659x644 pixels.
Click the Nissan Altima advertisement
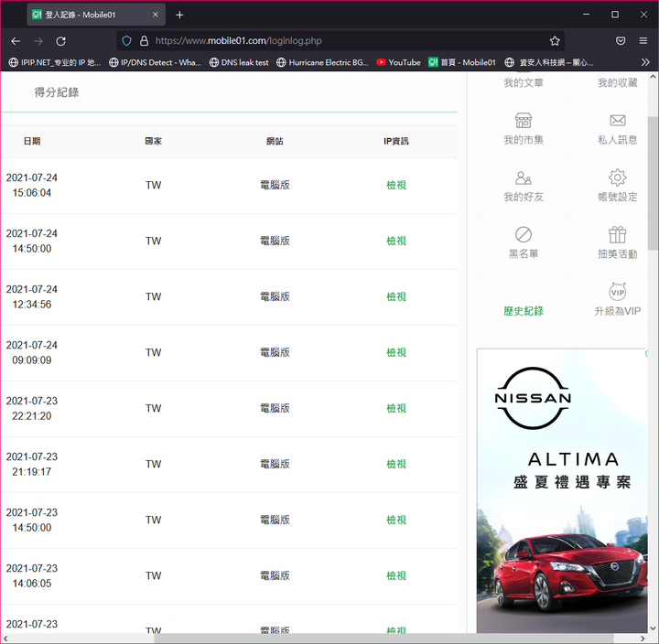562,490
